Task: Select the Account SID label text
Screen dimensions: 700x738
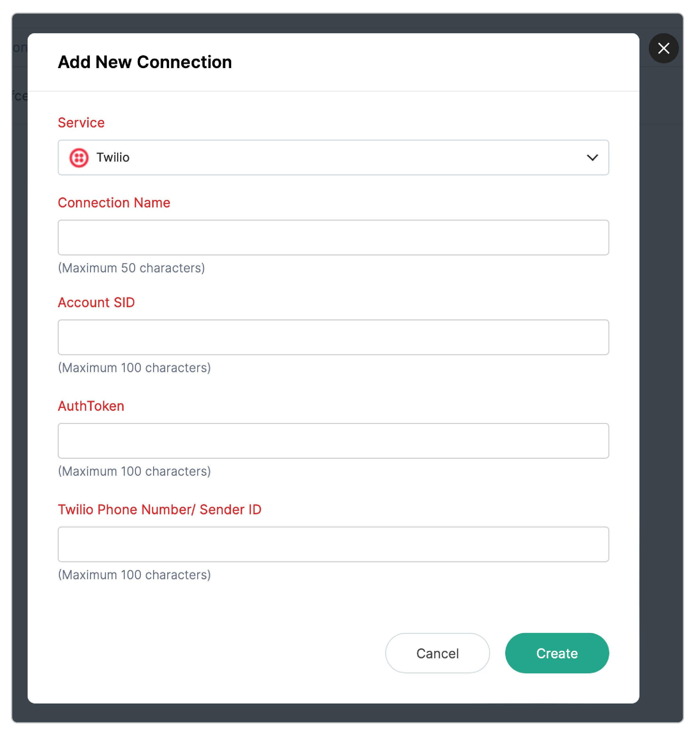Action: (x=96, y=302)
